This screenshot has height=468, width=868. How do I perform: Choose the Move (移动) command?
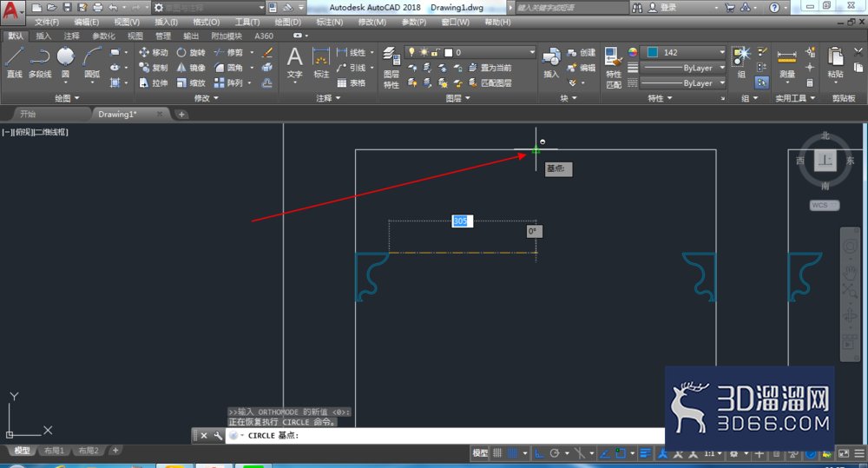(154, 52)
